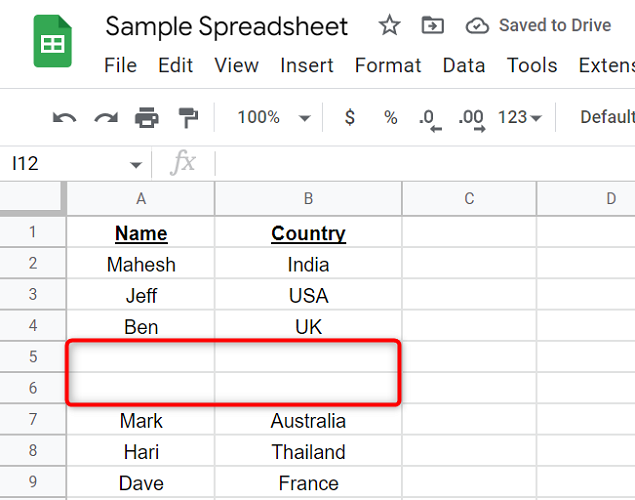Select the USA cell
Image resolution: width=635 pixels, height=500 pixels.
coord(308,294)
